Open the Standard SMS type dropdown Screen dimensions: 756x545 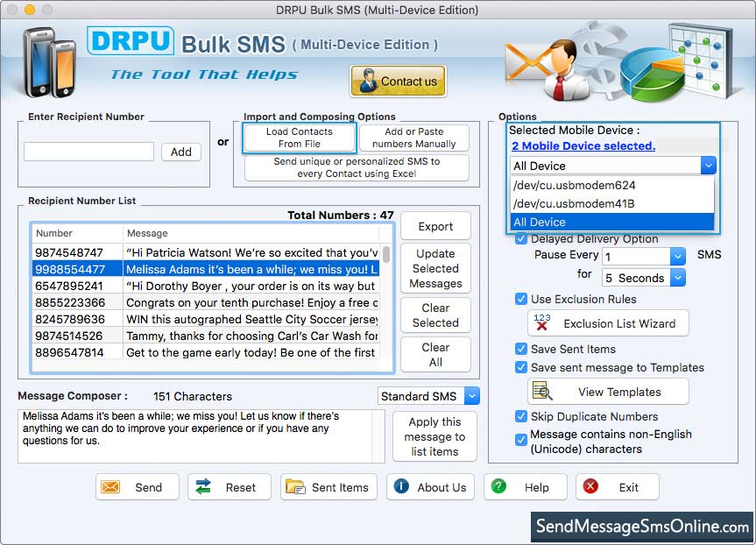click(x=428, y=396)
